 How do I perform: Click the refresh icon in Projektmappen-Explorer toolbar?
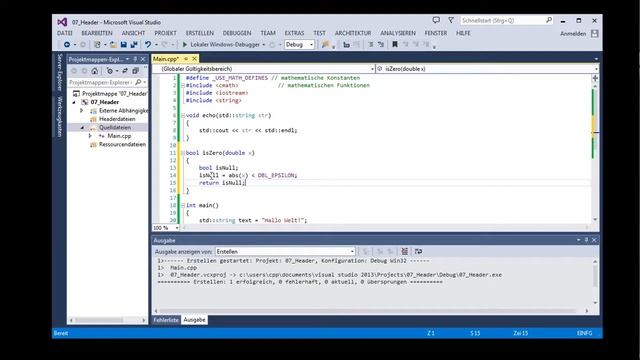(x=125, y=71)
